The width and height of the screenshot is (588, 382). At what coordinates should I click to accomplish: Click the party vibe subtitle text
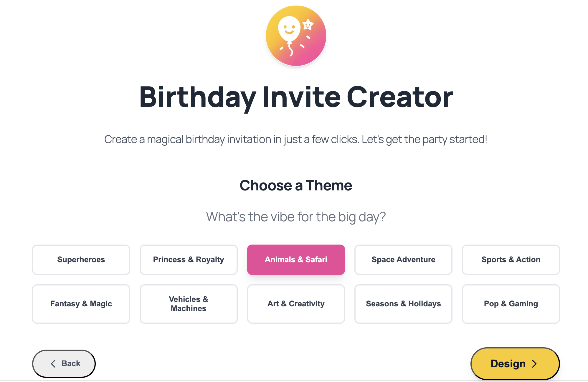pos(295,217)
